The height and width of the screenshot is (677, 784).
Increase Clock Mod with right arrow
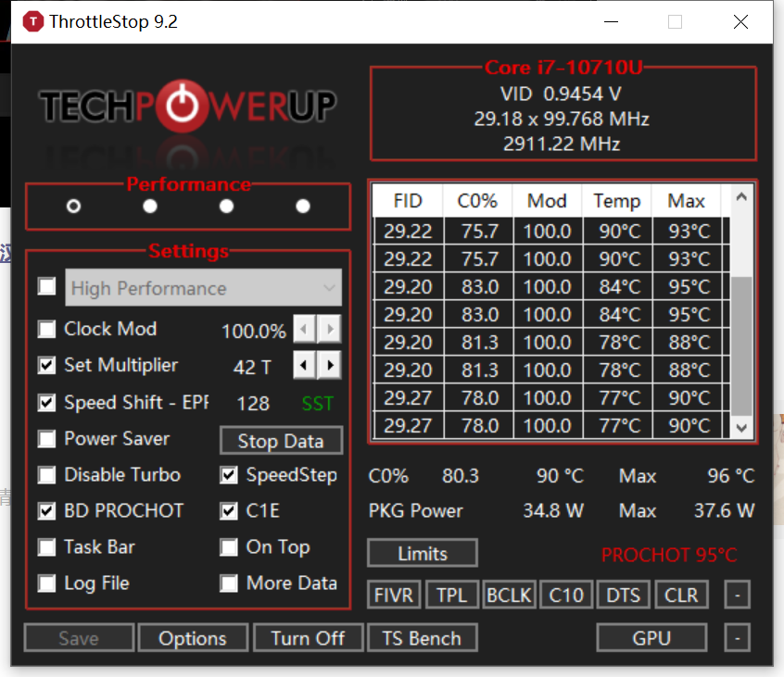pyautogui.click(x=330, y=330)
